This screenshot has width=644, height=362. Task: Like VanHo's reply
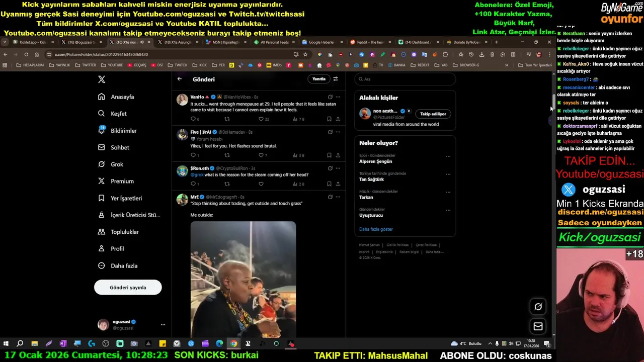tap(261, 119)
